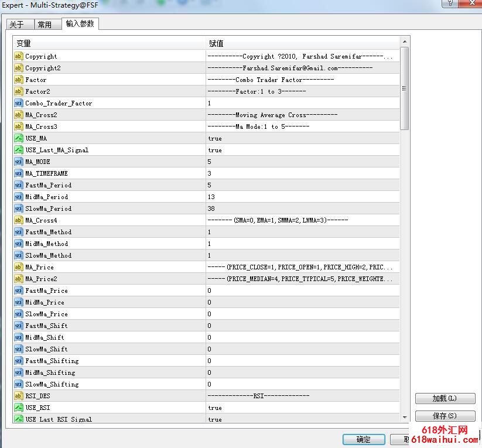Click the string icon beside RSI_DES
This screenshot has width=482, height=448.
point(18,396)
